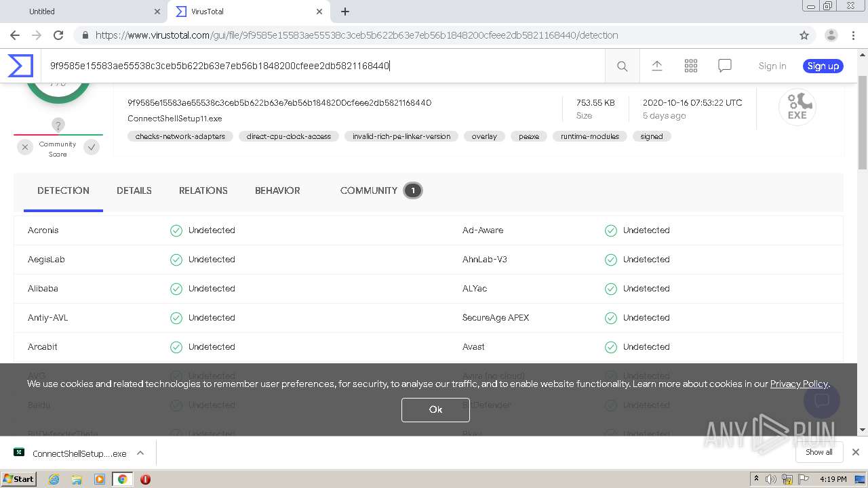This screenshot has width=868, height=488.
Task: Click the Undetected check icon for Ad-Aware
Action: coord(611,230)
